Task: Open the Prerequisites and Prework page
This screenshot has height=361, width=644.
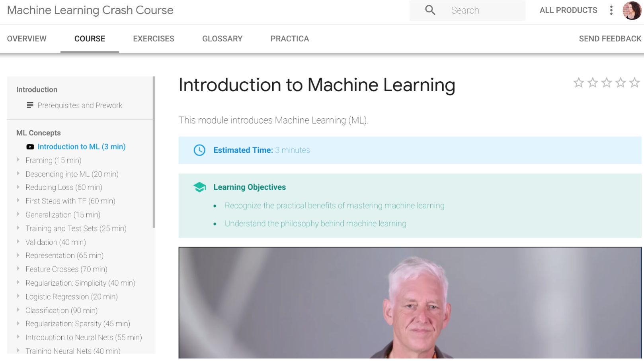Action: [x=80, y=105]
